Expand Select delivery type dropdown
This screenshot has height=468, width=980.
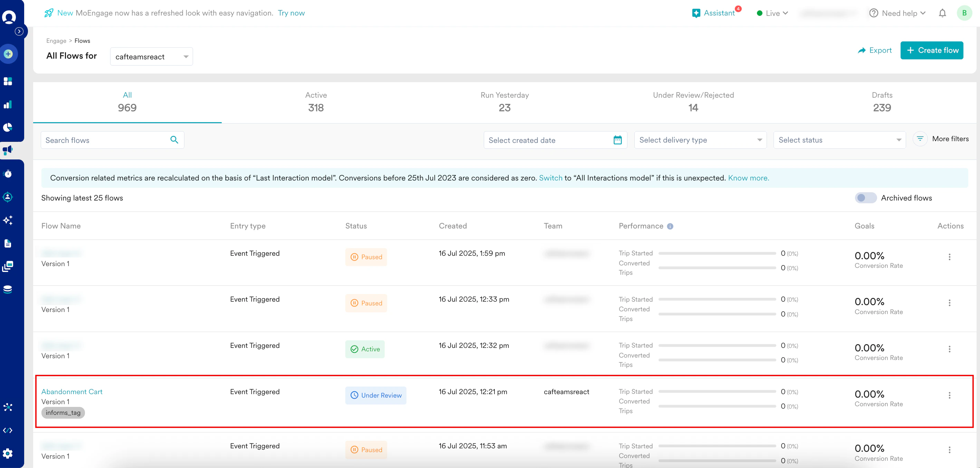[700, 140]
